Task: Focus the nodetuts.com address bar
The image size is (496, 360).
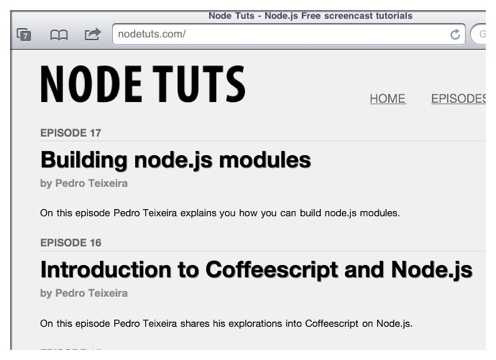Action: point(289,34)
